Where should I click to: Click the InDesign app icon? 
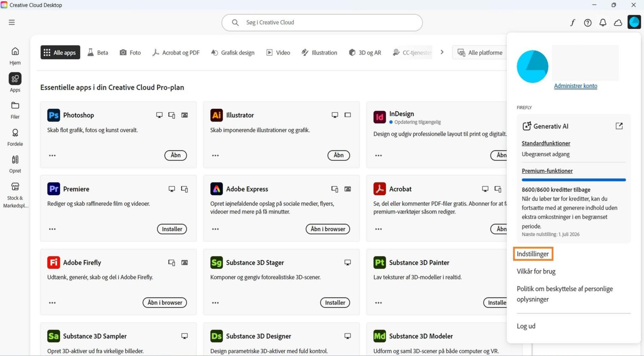click(380, 117)
